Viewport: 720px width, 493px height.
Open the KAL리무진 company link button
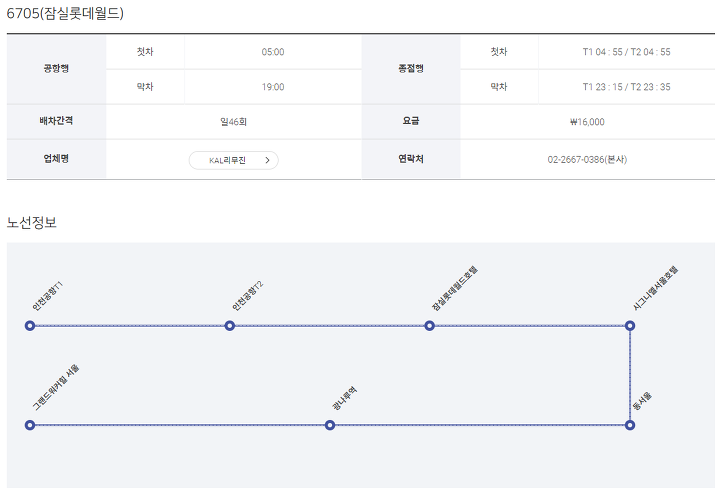click(233, 160)
